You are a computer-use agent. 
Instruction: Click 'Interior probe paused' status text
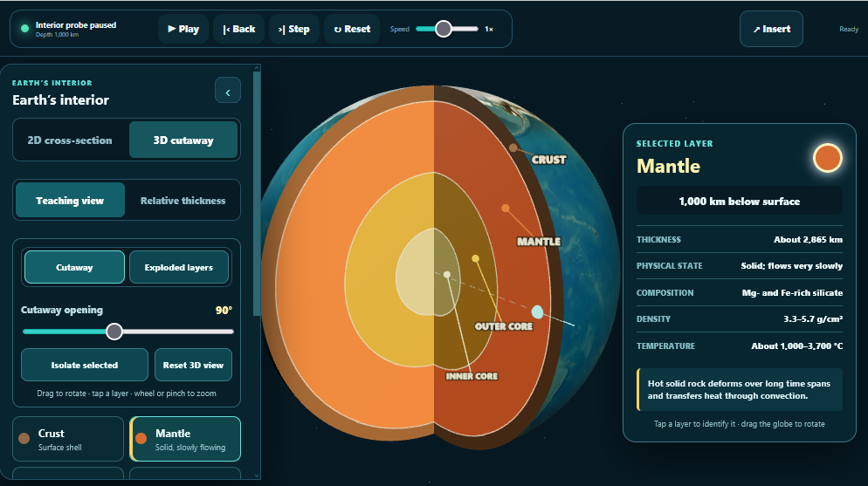(x=76, y=25)
